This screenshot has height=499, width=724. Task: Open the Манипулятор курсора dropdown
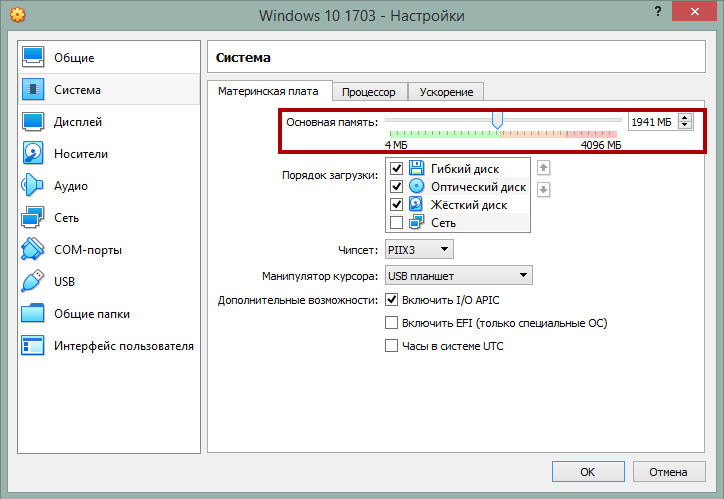[459, 276]
